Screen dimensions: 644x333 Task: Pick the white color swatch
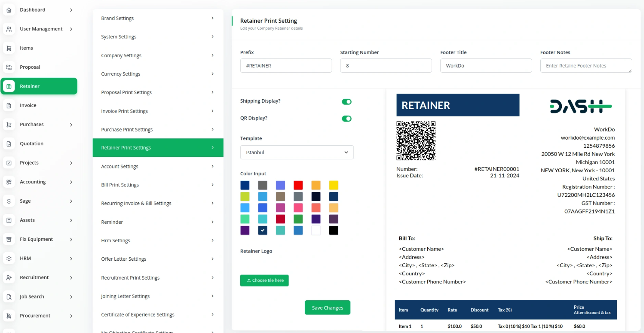click(x=316, y=230)
